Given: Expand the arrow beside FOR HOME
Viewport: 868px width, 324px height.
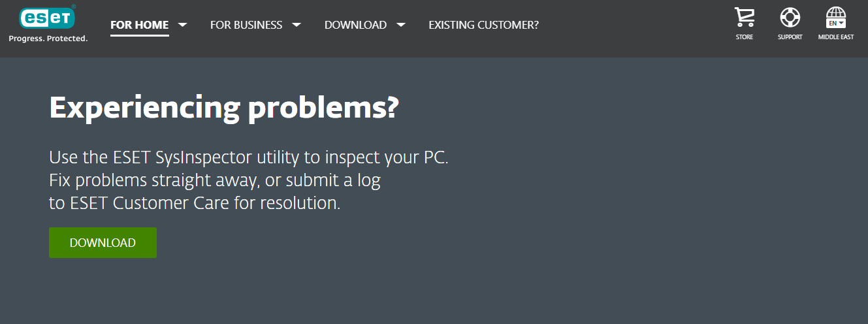Looking at the screenshot, I should click(183, 25).
